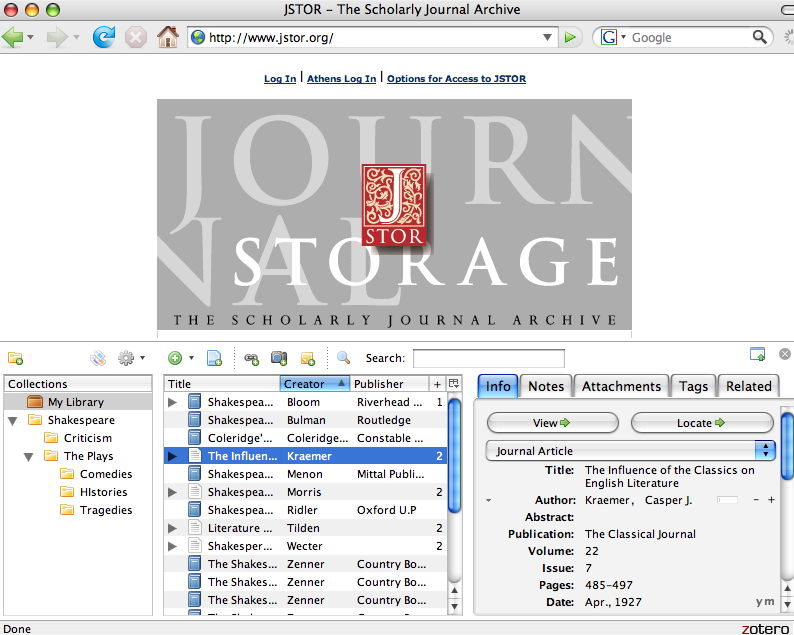Create a new collection folder icon
The width and height of the screenshot is (794, 635).
pyautogui.click(x=15, y=359)
